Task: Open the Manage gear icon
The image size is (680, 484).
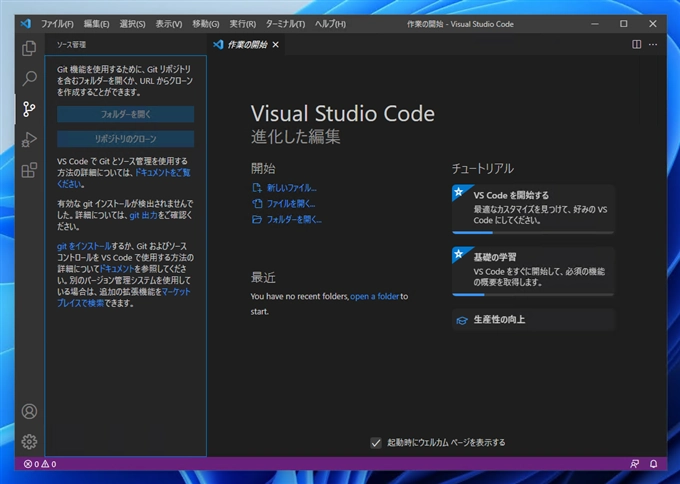Action: [x=29, y=441]
